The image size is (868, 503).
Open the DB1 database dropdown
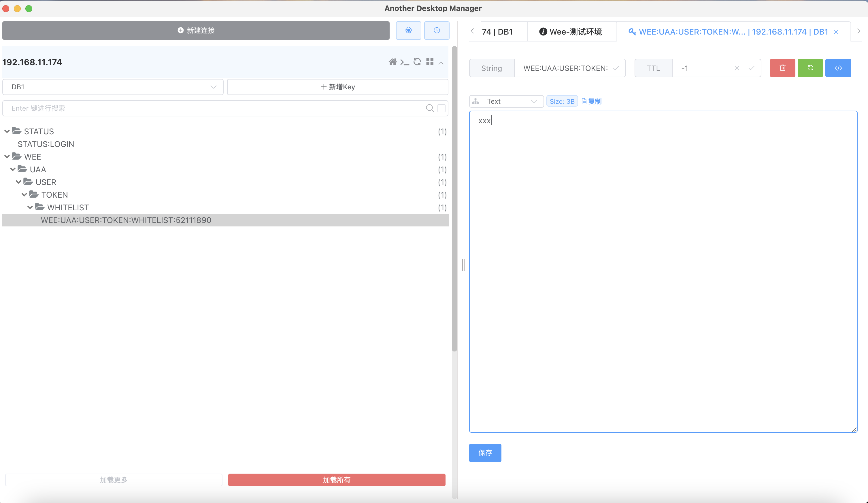point(113,87)
